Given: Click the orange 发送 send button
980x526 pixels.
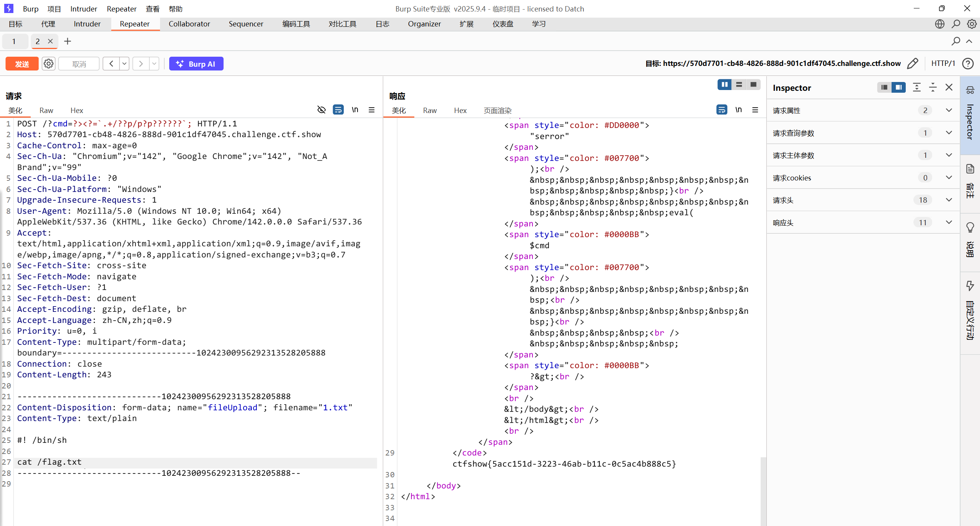Looking at the screenshot, I should (x=22, y=64).
